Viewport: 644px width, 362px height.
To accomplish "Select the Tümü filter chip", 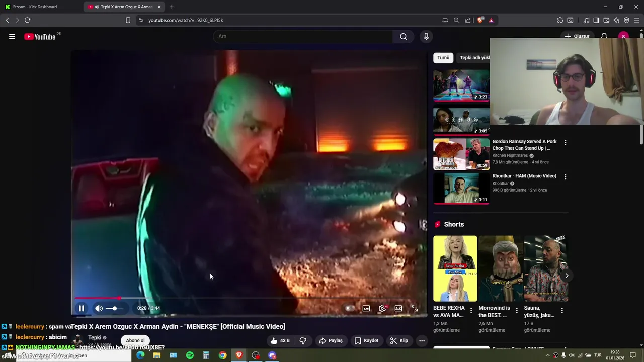I will [443, 58].
